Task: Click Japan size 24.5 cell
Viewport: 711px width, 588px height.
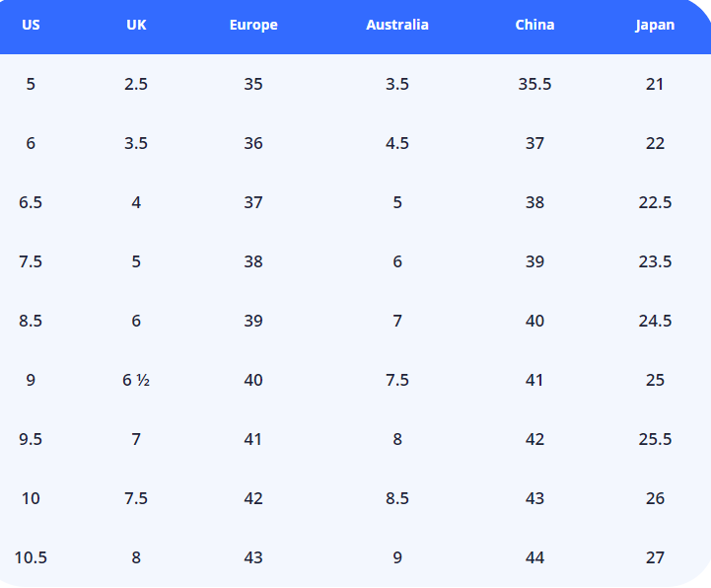Action: [x=655, y=321]
